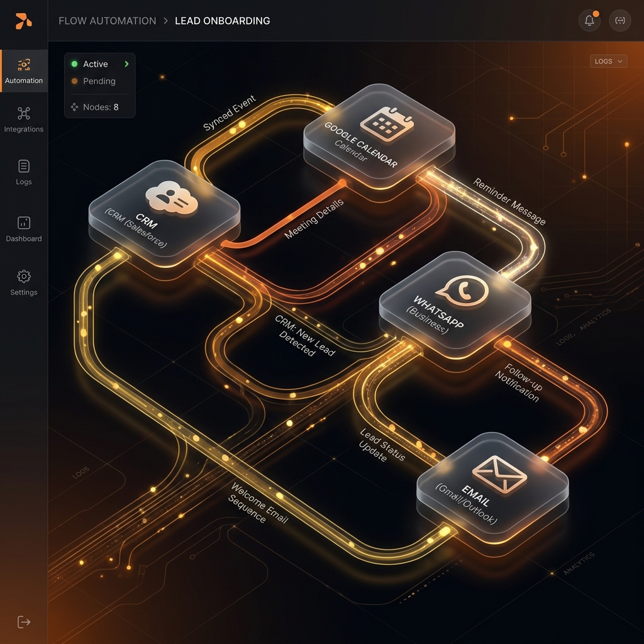Click the nodes cluster icon
This screenshot has height=644, width=644.
(x=74, y=107)
